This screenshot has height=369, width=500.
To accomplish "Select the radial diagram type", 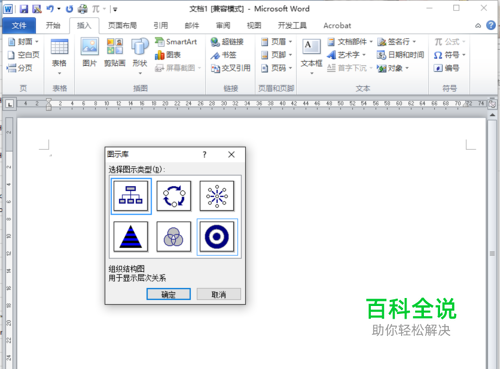I will tap(217, 196).
